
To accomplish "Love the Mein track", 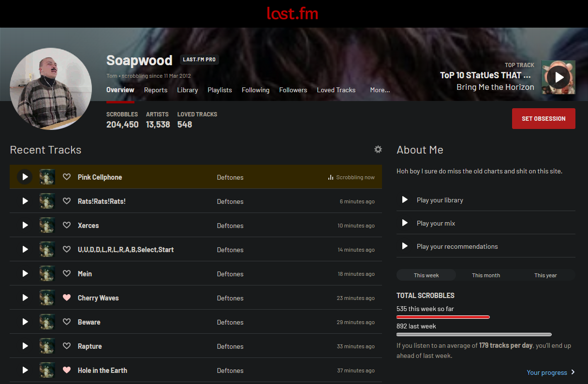I will [x=67, y=274].
